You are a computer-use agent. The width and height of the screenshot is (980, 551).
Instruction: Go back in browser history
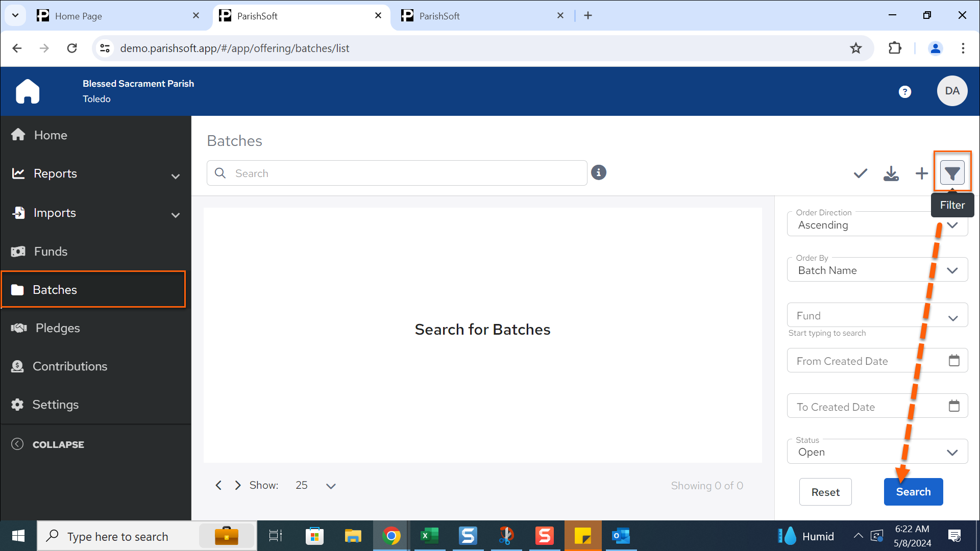tap(17, 48)
